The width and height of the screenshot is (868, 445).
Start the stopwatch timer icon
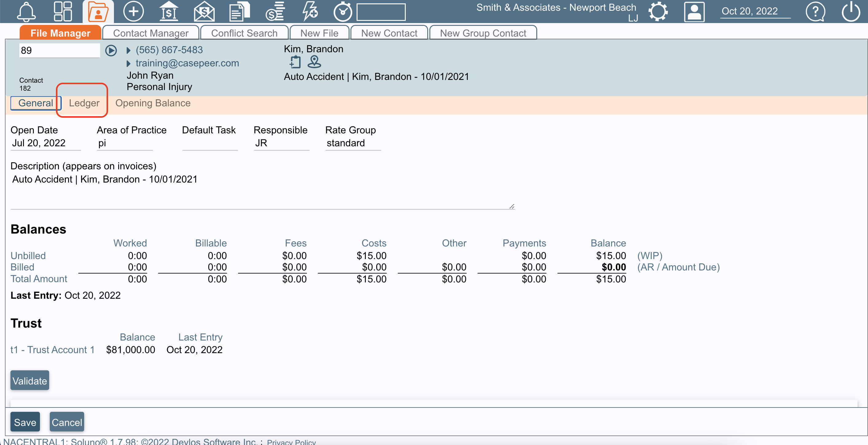coord(343,12)
